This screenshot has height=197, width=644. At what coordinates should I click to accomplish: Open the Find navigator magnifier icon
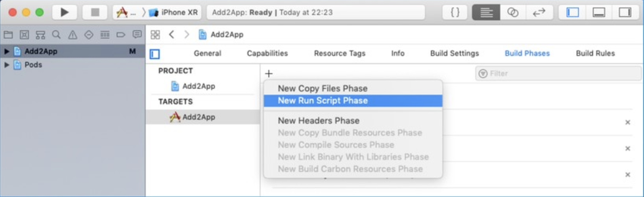coord(56,35)
